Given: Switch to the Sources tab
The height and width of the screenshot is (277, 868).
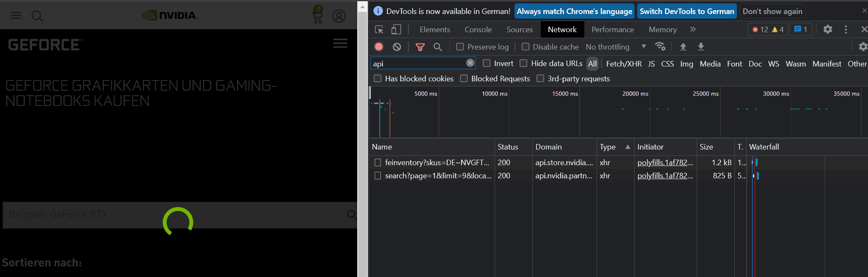Looking at the screenshot, I should 520,29.
